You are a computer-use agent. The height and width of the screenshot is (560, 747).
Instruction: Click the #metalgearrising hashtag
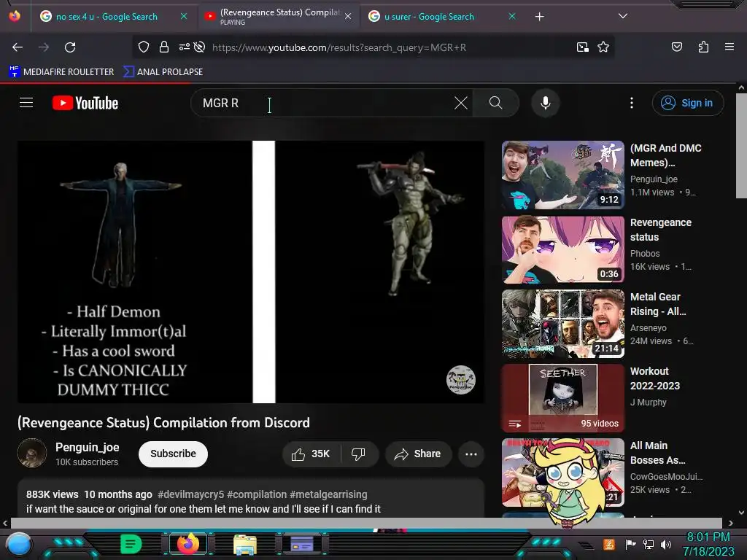(328, 494)
